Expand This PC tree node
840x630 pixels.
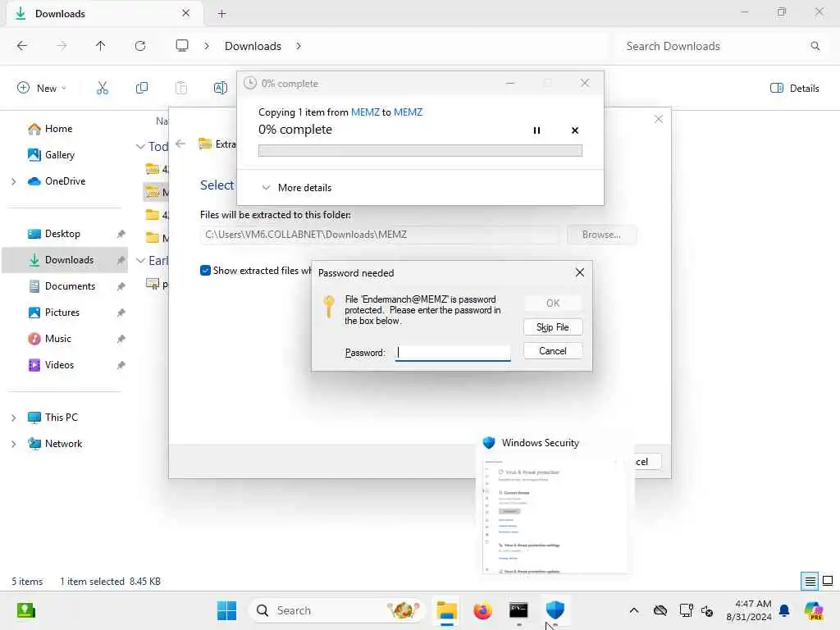(13, 418)
